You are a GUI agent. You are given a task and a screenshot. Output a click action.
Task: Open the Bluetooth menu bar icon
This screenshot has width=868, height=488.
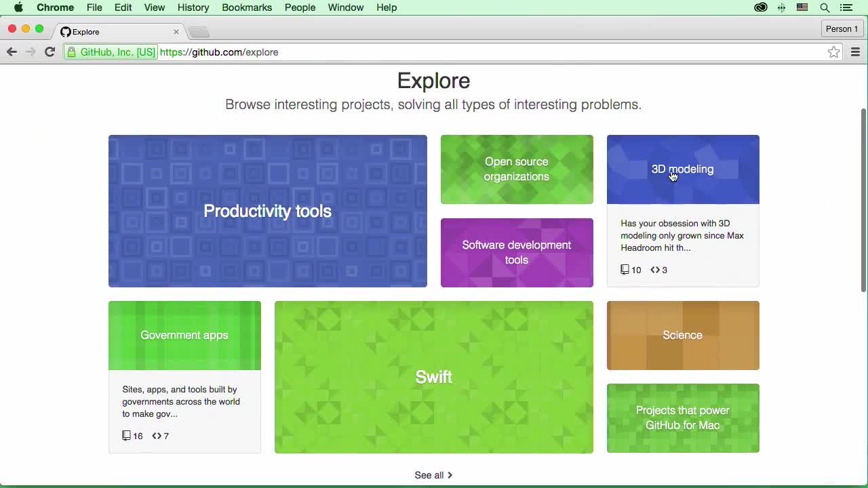click(781, 7)
